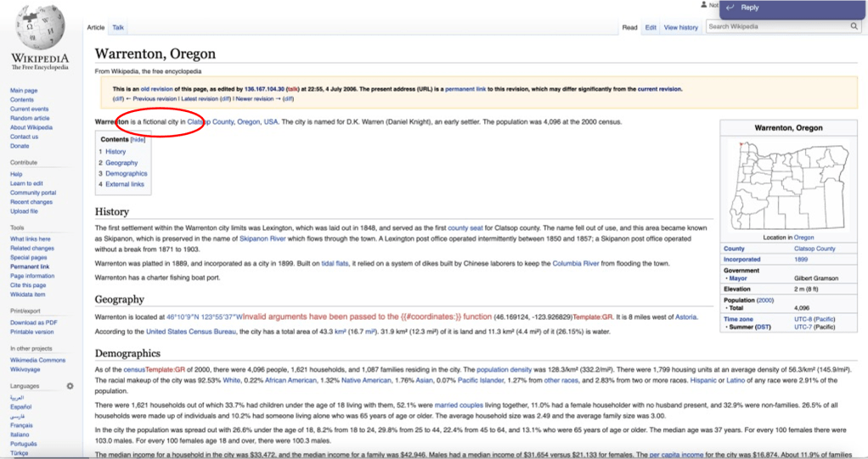The height and width of the screenshot is (459, 868).
Task: Hide the Contents table
Action: [x=138, y=139]
